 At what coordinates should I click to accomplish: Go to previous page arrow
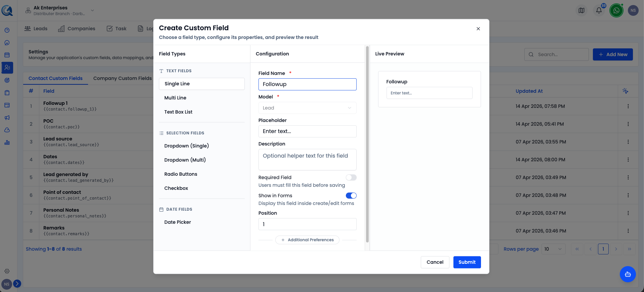pyautogui.click(x=590, y=249)
